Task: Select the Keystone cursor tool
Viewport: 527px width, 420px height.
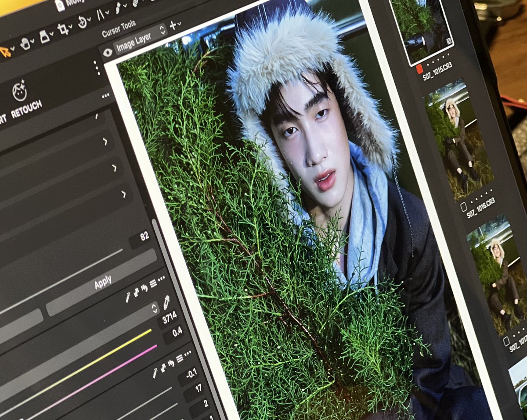Action: pyautogui.click(x=101, y=15)
